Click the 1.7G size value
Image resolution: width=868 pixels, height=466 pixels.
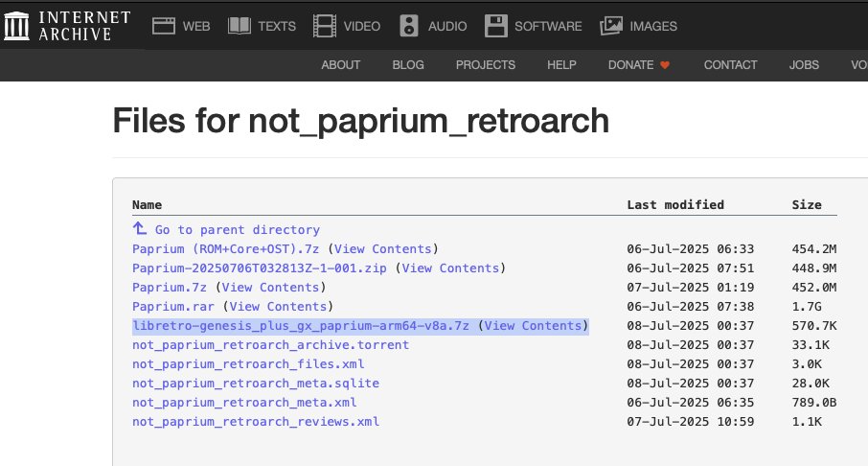pos(807,307)
